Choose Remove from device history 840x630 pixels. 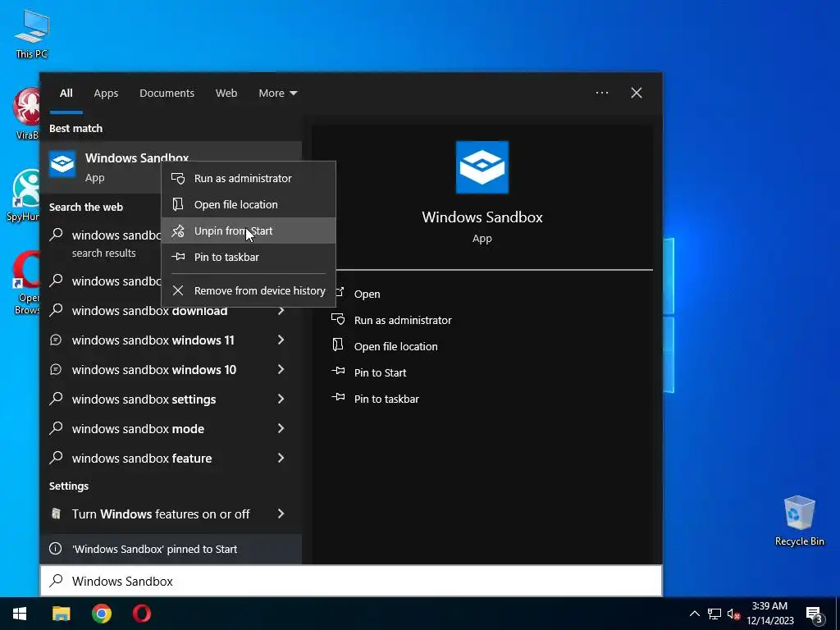248,291
